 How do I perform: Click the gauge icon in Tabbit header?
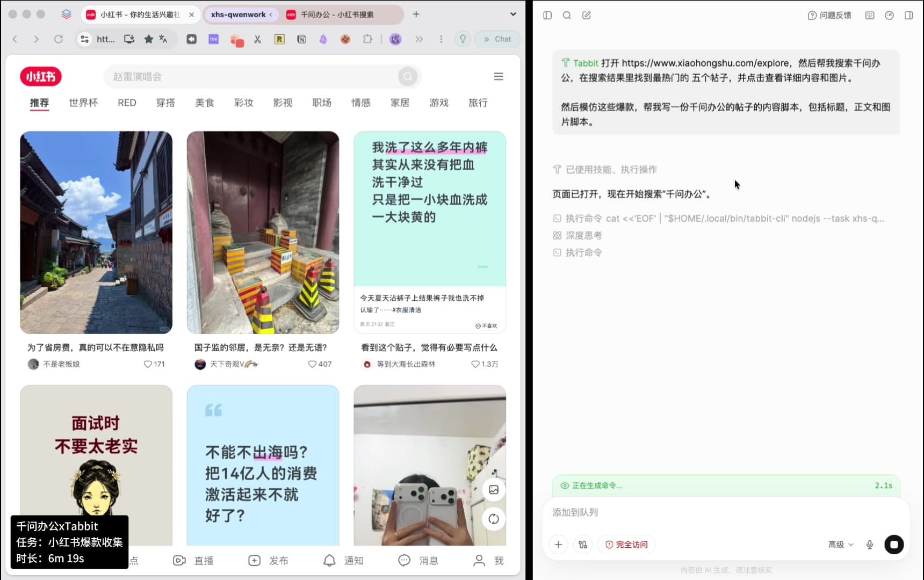pyautogui.click(x=890, y=16)
